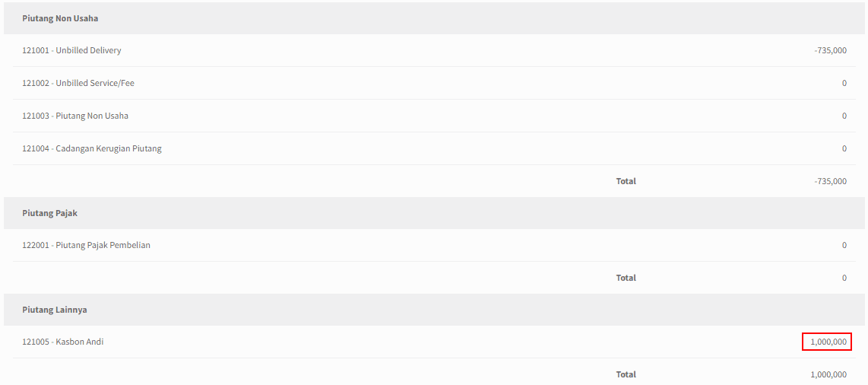Select the Piutang Lainnya section header

pyautogui.click(x=434, y=310)
